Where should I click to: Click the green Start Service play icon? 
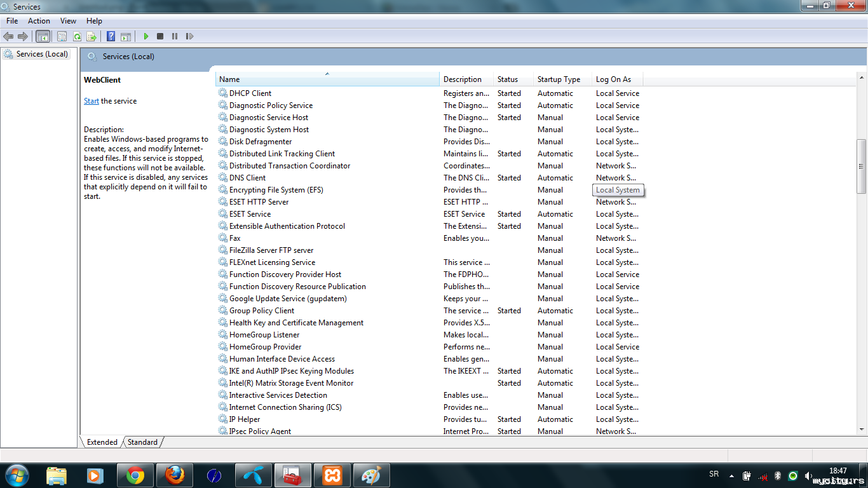tap(146, 36)
